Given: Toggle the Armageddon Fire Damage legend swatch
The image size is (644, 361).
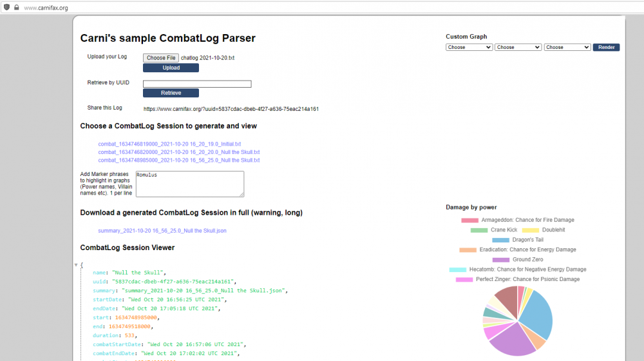Looking at the screenshot, I should (x=469, y=220).
